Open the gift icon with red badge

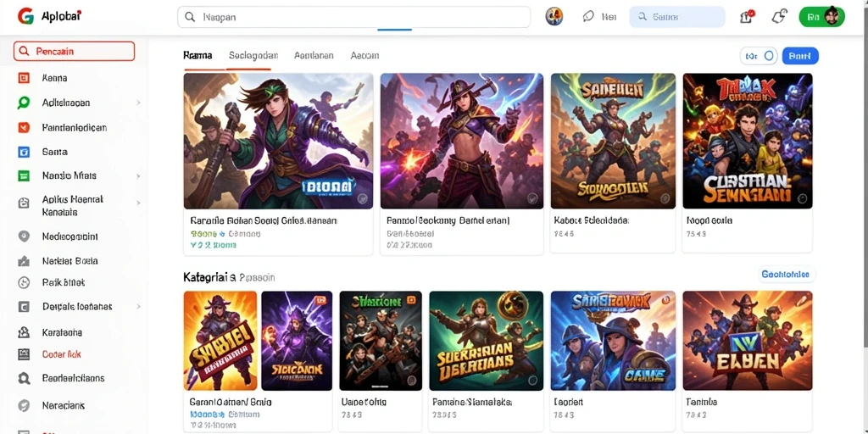(x=747, y=17)
